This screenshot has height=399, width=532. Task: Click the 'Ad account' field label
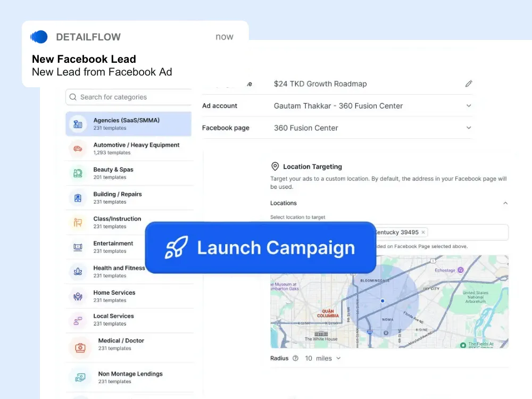click(220, 105)
